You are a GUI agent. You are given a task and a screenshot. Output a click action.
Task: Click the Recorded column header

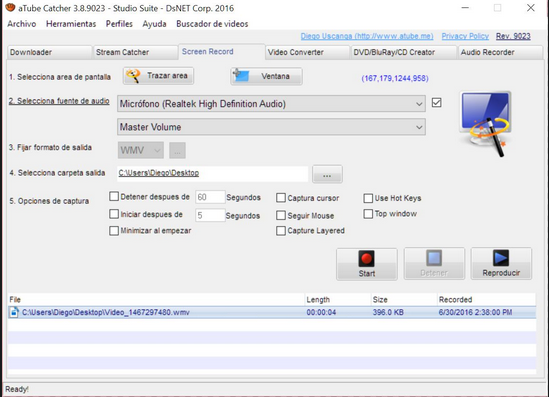click(487, 300)
